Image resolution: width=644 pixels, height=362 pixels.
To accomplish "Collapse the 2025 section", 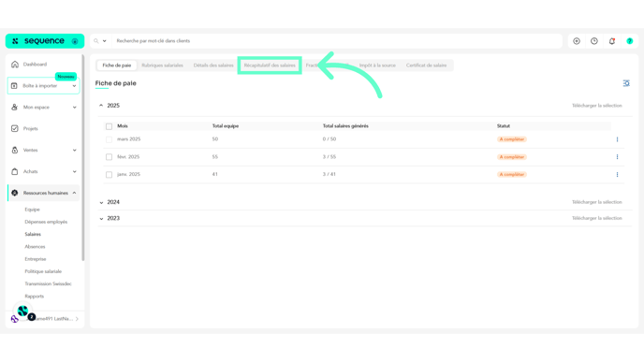I will pyautogui.click(x=101, y=106).
